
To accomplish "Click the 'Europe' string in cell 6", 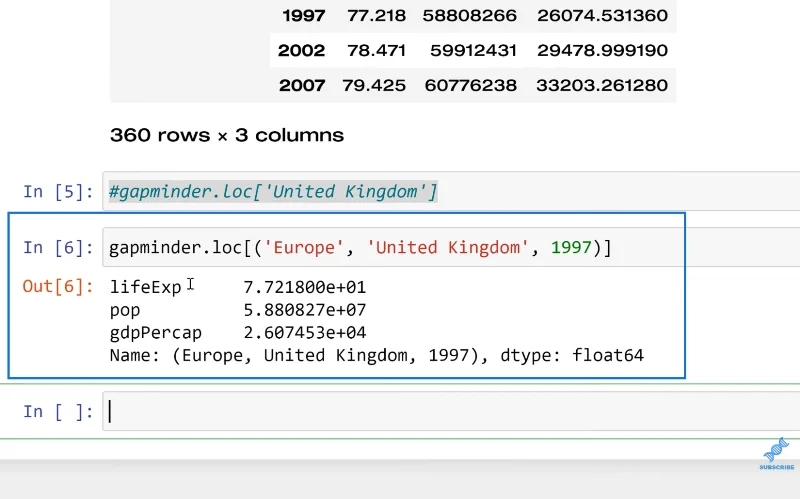I will (x=305, y=247).
